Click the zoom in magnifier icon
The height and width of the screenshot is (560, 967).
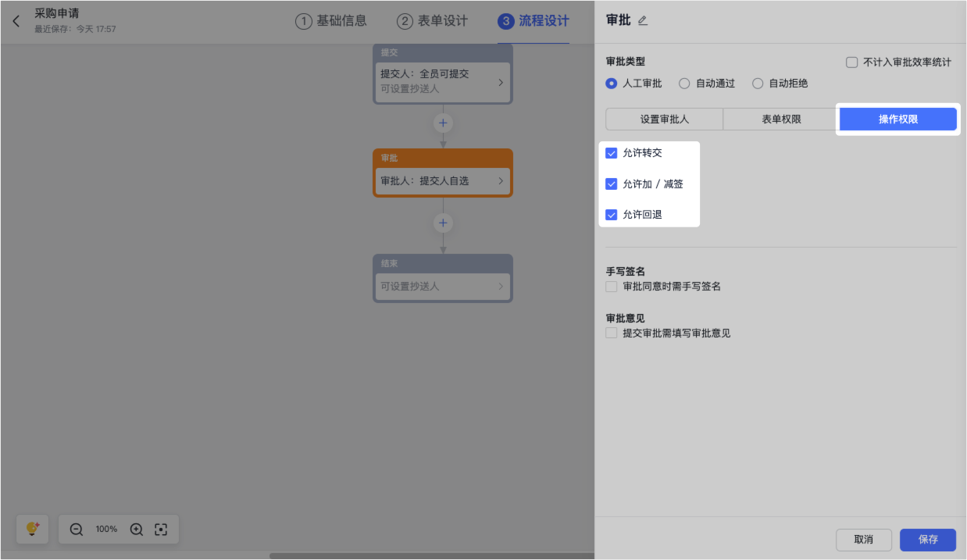coord(137,530)
